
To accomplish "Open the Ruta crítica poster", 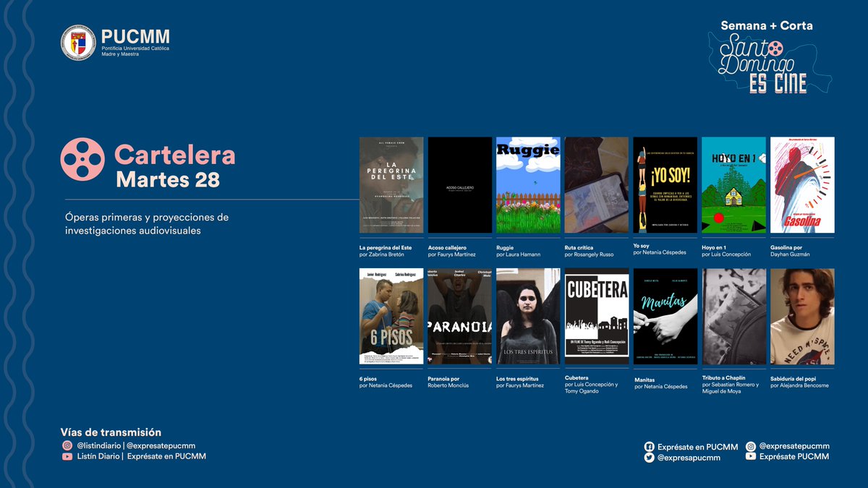I will [597, 185].
